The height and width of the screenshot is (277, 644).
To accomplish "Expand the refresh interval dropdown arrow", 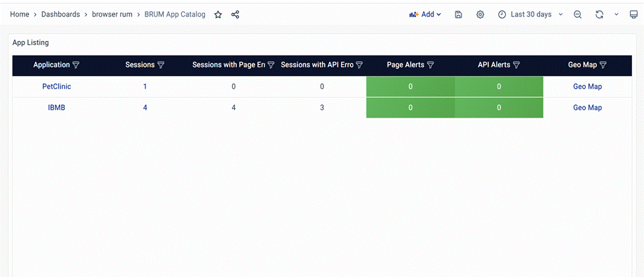I will 616,15.
